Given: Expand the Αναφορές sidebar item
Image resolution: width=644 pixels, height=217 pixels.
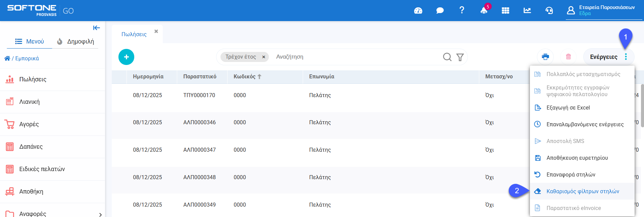Looking at the screenshot, I should [100, 214].
